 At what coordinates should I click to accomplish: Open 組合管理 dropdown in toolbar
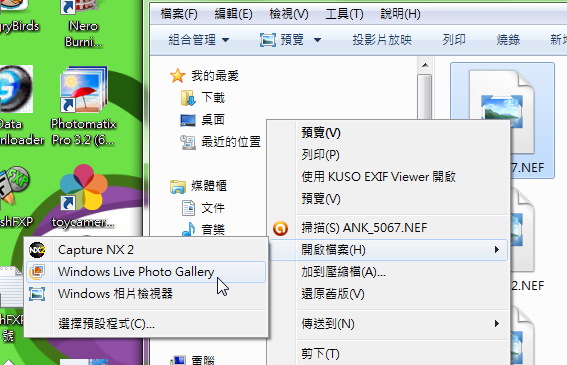tap(199, 40)
